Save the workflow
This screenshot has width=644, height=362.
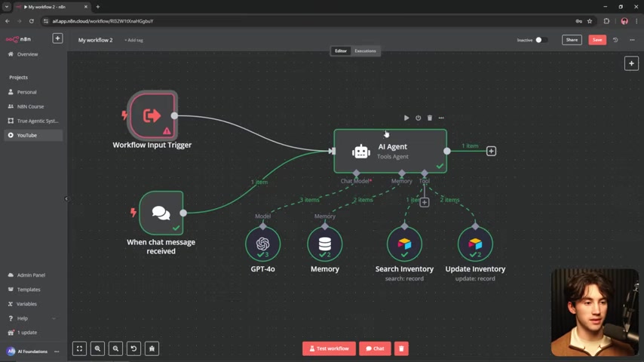(x=597, y=40)
